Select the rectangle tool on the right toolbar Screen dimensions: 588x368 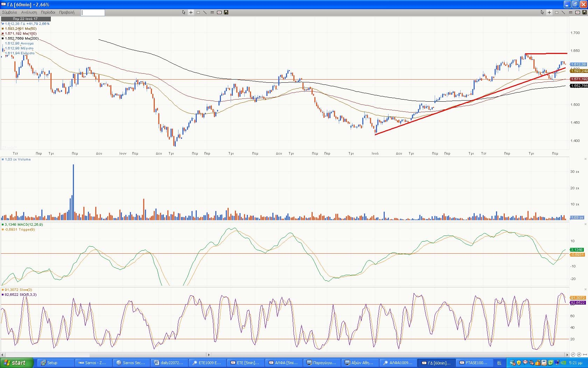click(556, 12)
